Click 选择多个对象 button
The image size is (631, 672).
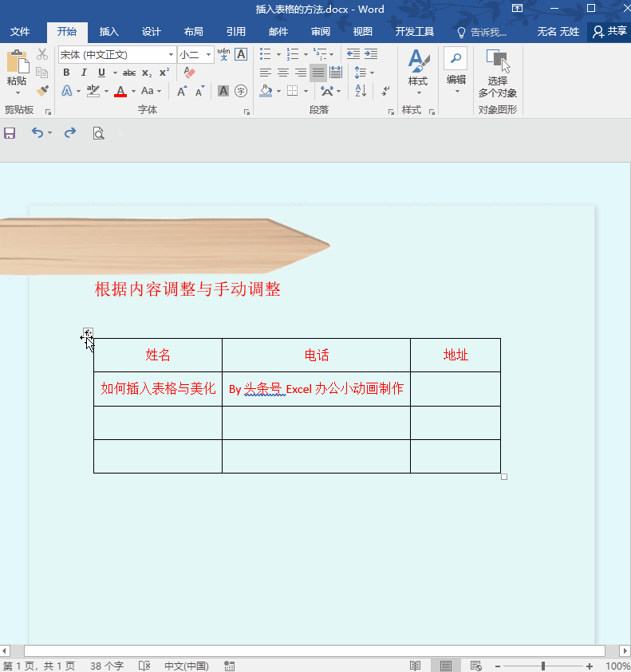click(x=498, y=73)
